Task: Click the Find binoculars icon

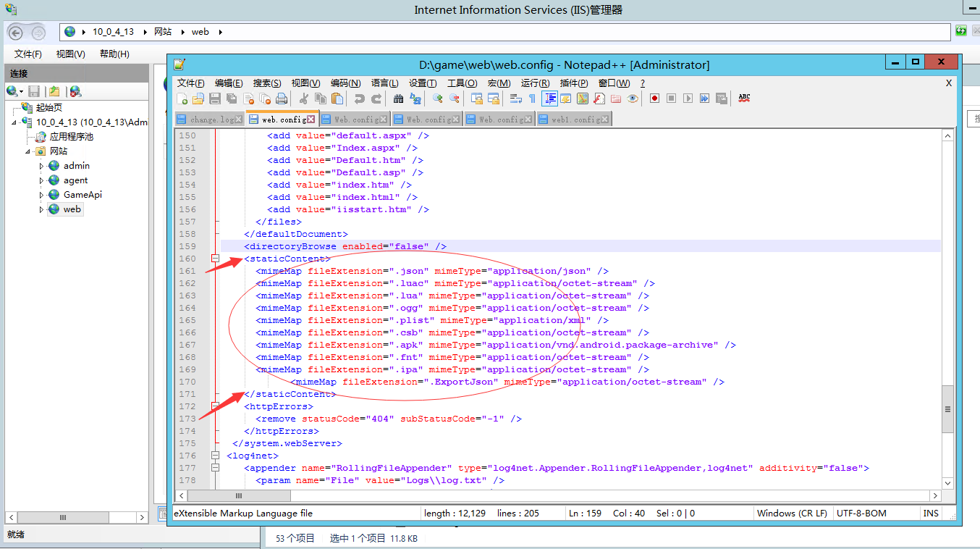Action: [398, 99]
